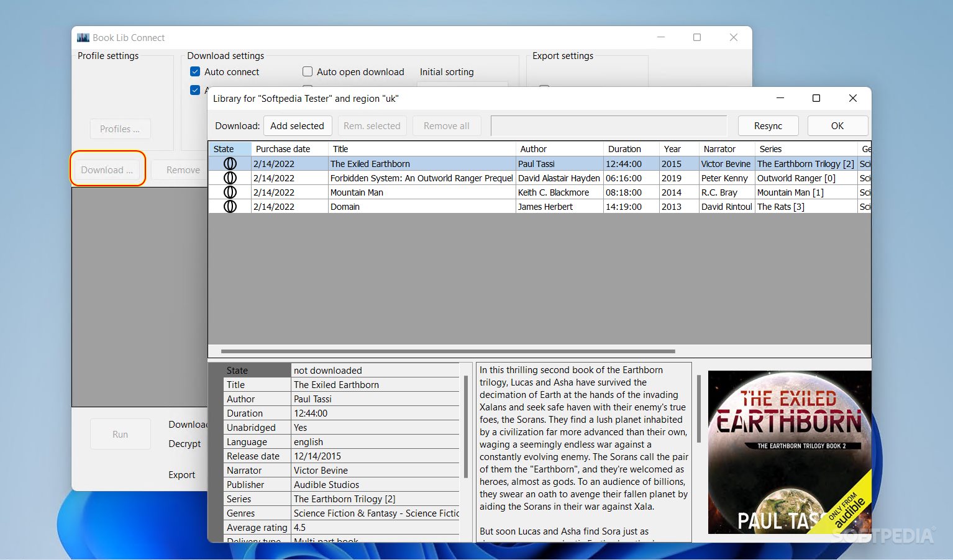Sort by Duration column header
Screen dimensions: 953x560
pos(631,149)
